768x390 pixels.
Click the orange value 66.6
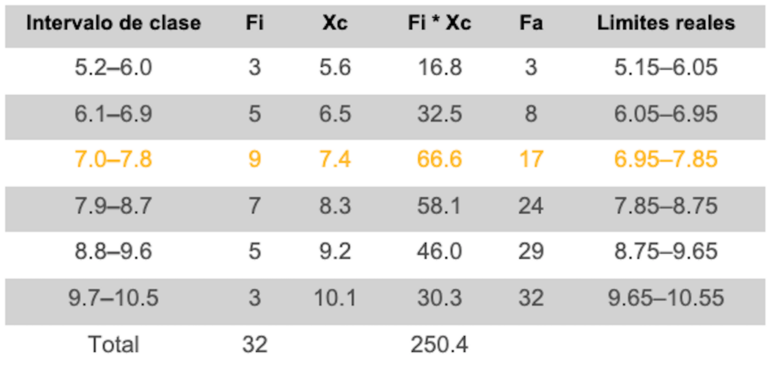pyautogui.click(x=439, y=160)
